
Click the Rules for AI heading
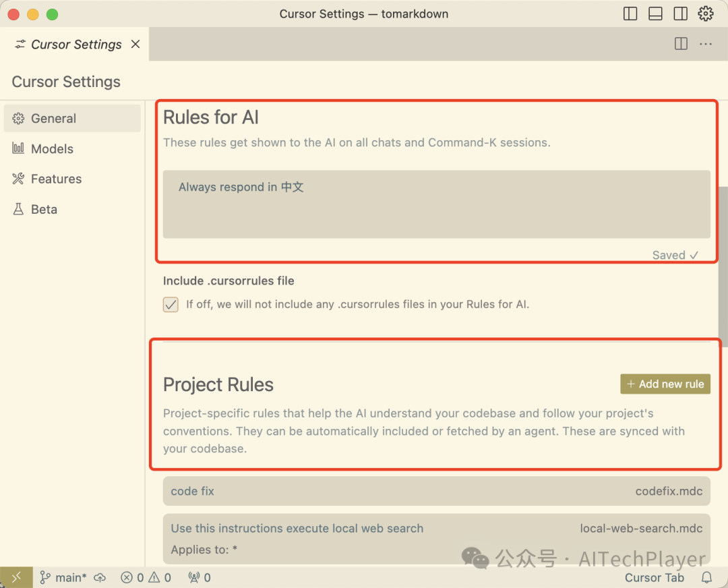point(211,117)
